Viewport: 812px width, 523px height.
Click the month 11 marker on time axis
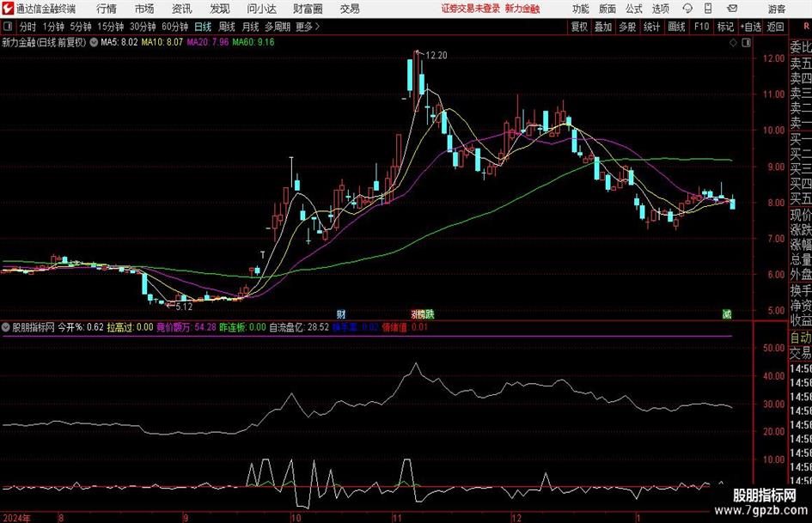coord(397,518)
